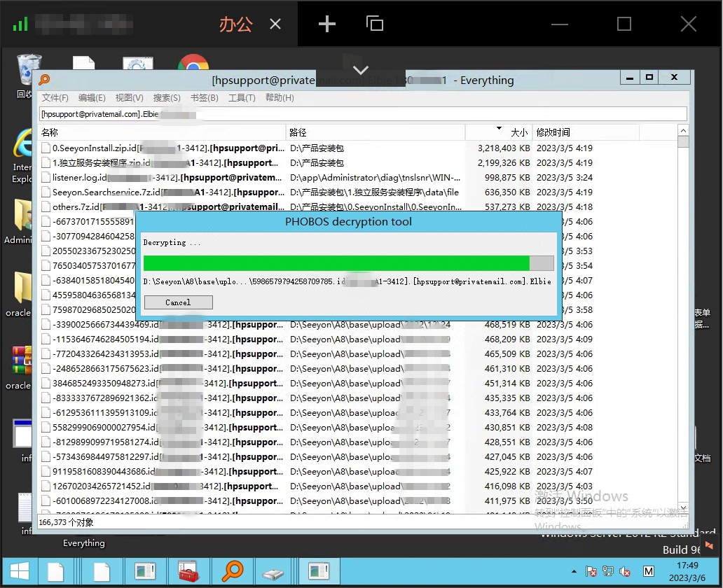The image size is (723, 588).
Task: Add a new remote session with plus icon
Action: (x=327, y=24)
